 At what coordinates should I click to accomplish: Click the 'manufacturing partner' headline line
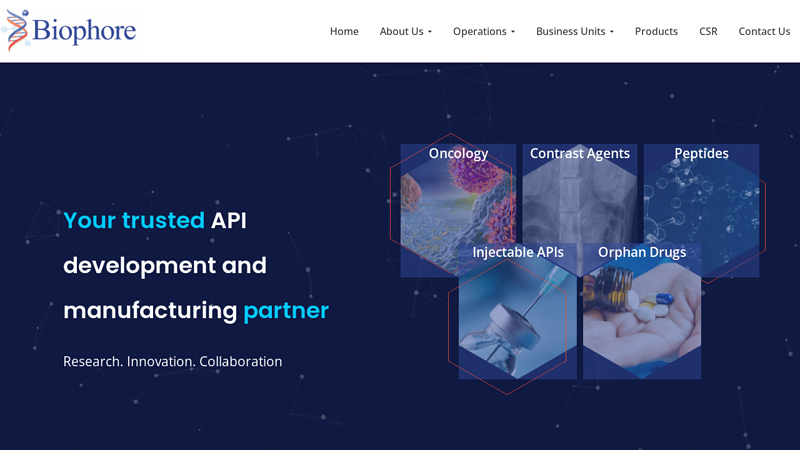pos(196,311)
